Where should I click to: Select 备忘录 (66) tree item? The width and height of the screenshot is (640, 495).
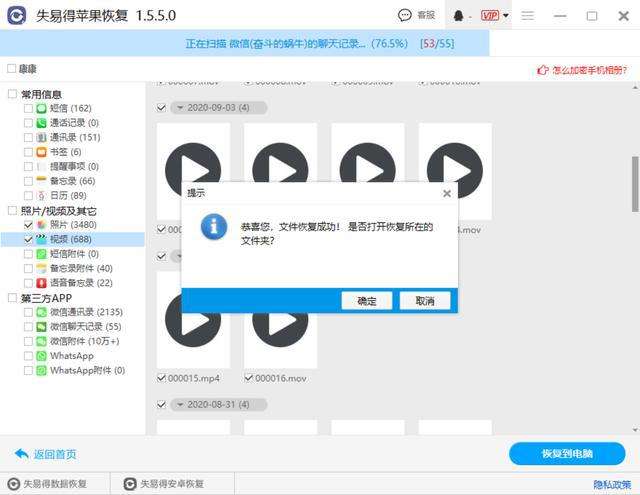click(x=72, y=181)
